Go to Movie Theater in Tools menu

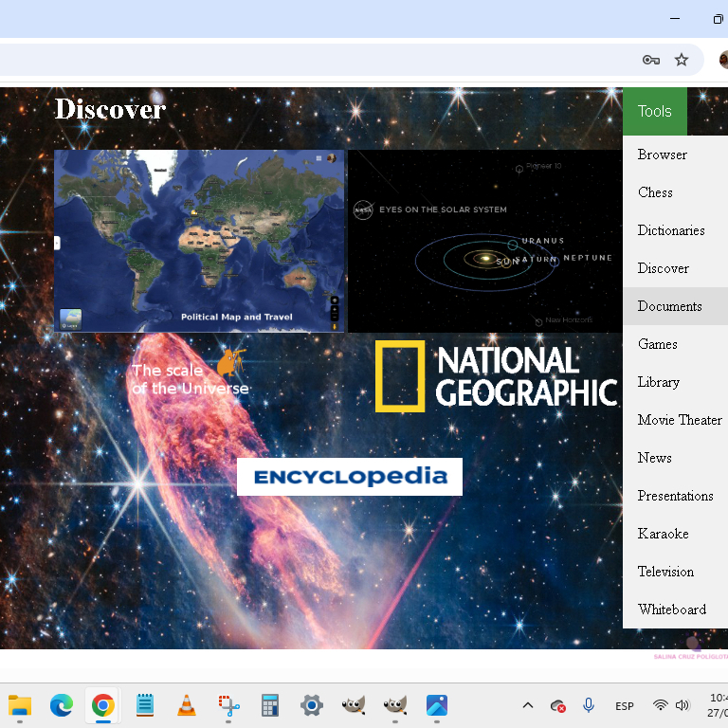[x=679, y=420]
